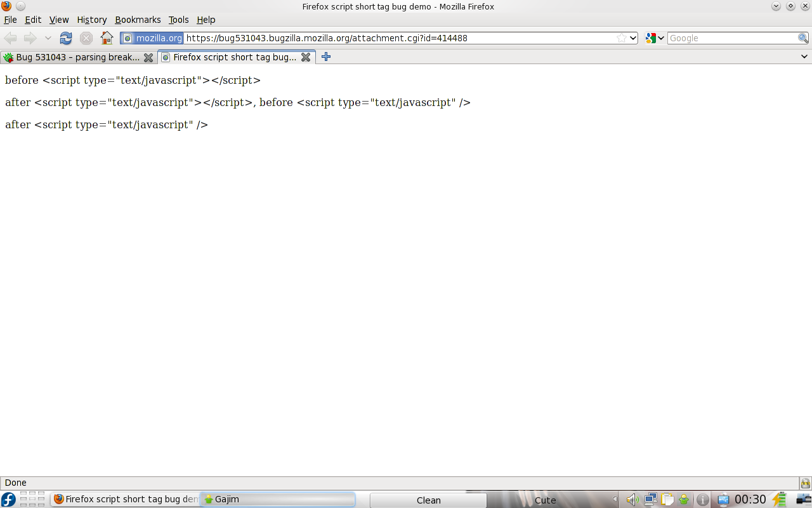
Task: Click the Clean taskbar button
Action: click(428, 500)
